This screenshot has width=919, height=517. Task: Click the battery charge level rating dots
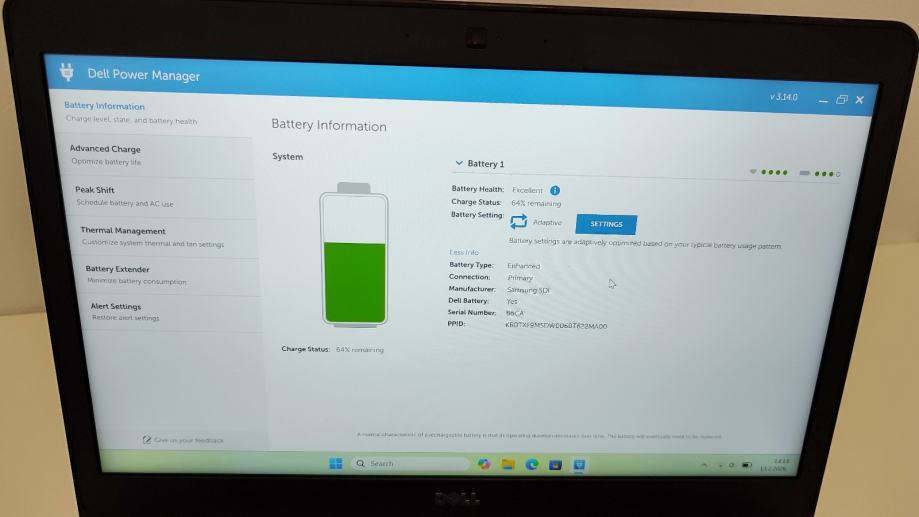821,174
